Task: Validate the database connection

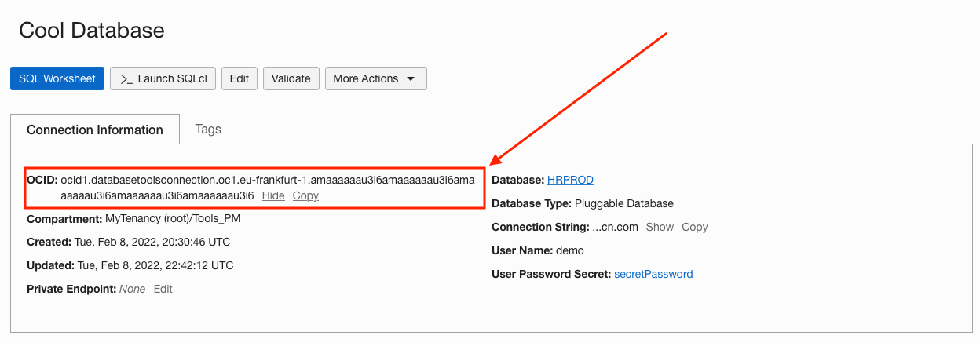Action: [291, 78]
